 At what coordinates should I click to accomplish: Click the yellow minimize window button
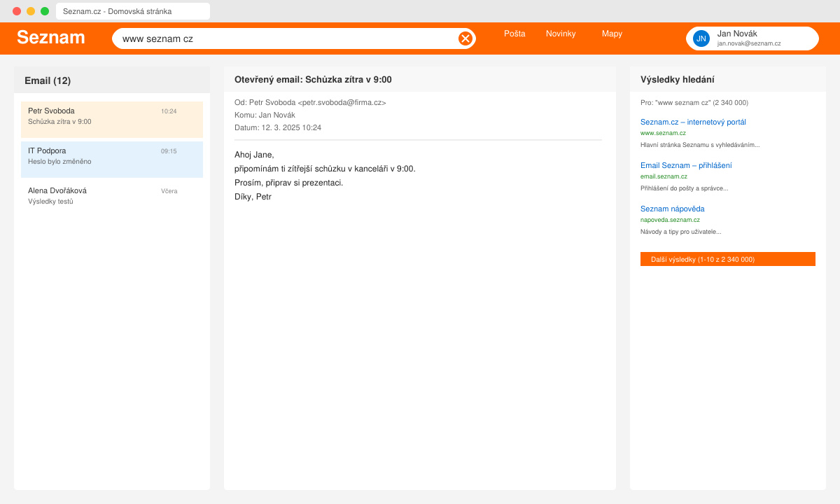tap(31, 11)
